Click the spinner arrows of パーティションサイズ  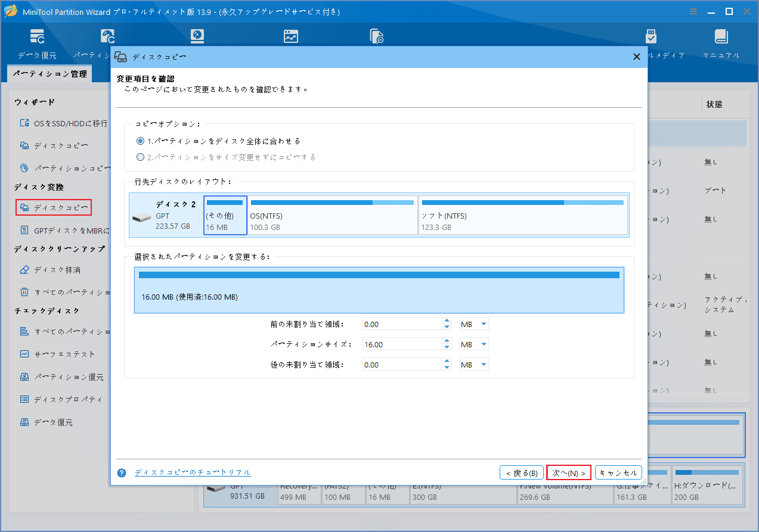[447, 344]
